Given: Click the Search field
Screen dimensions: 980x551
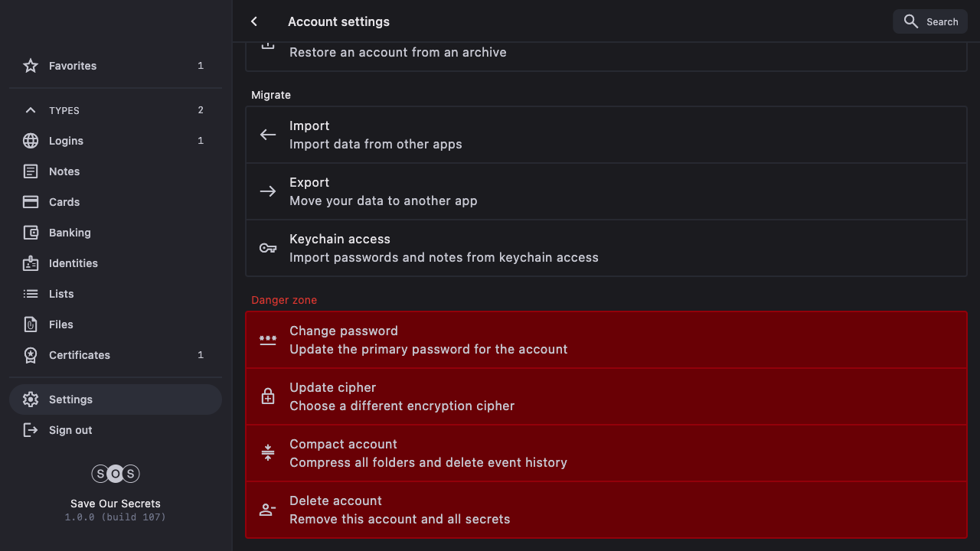Looking at the screenshot, I should click(x=930, y=21).
